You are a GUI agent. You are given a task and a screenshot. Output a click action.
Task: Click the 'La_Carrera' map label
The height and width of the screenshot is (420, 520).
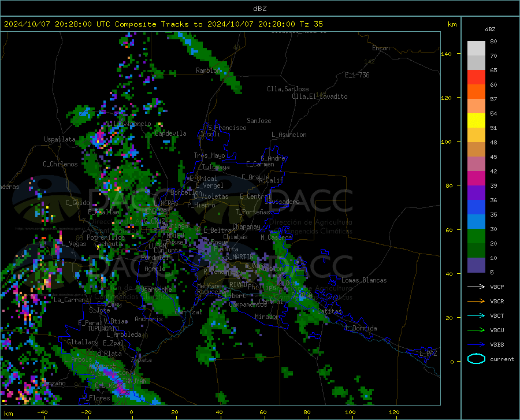(x=71, y=300)
